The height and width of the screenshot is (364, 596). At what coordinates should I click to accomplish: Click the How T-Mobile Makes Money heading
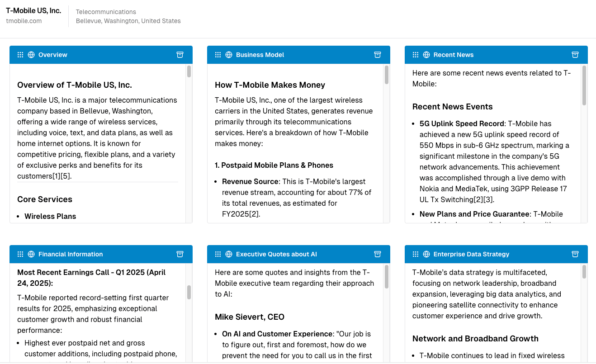[270, 85]
